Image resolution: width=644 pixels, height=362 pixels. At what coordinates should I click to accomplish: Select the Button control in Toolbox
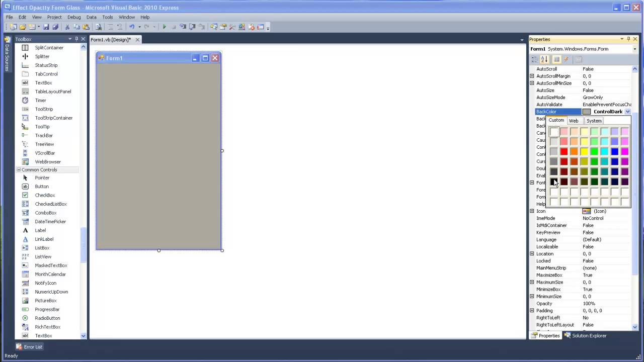coord(42,187)
